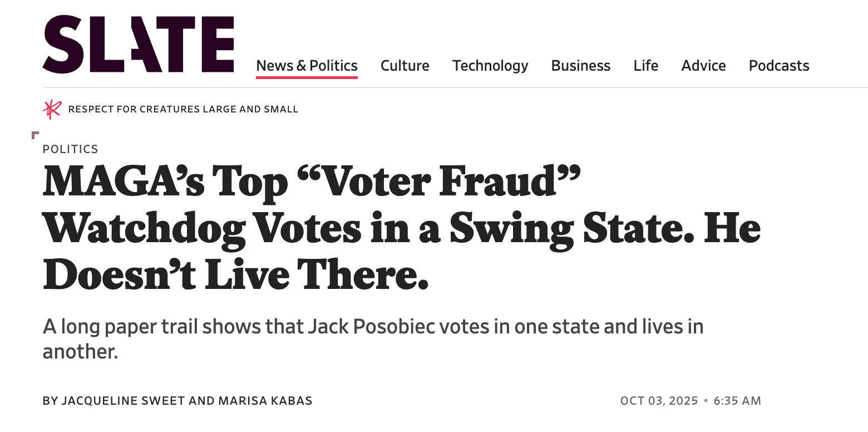Click "Respect for Creatures Large and Small" rubric

tap(183, 109)
